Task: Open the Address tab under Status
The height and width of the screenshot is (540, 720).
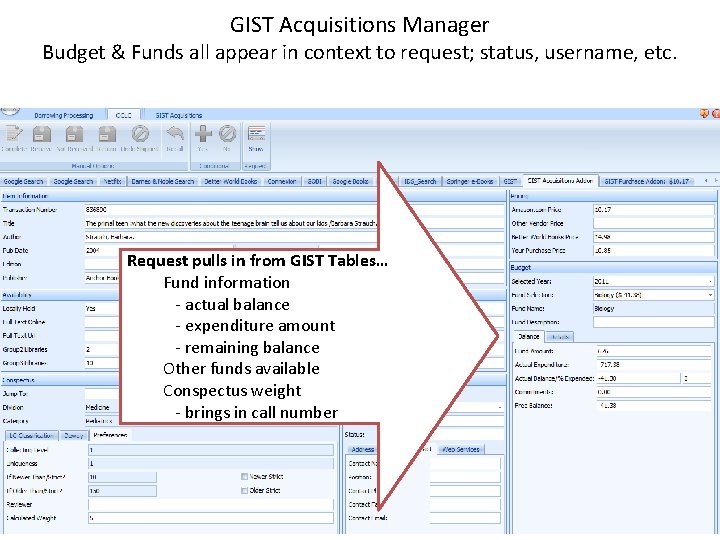Action: [x=363, y=449]
